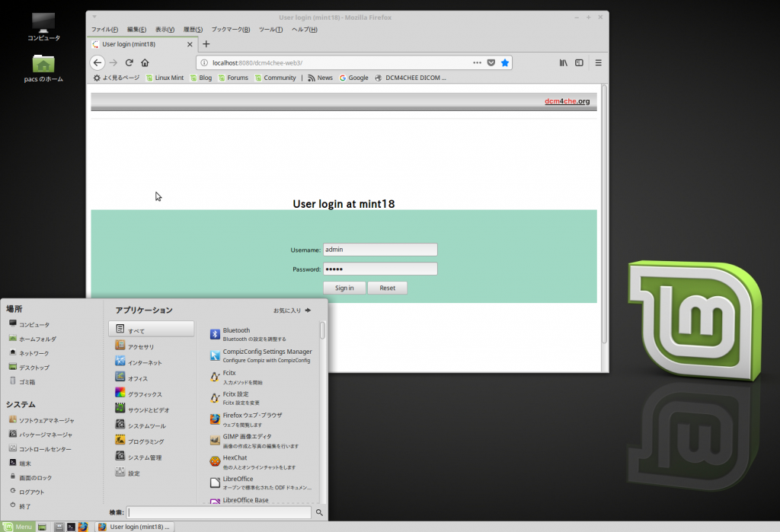Image resolution: width=780 pixels, height=532 pixels.
Task: Open the 履歴 menu
Action: pyautogui.click(x=193, y=30)
